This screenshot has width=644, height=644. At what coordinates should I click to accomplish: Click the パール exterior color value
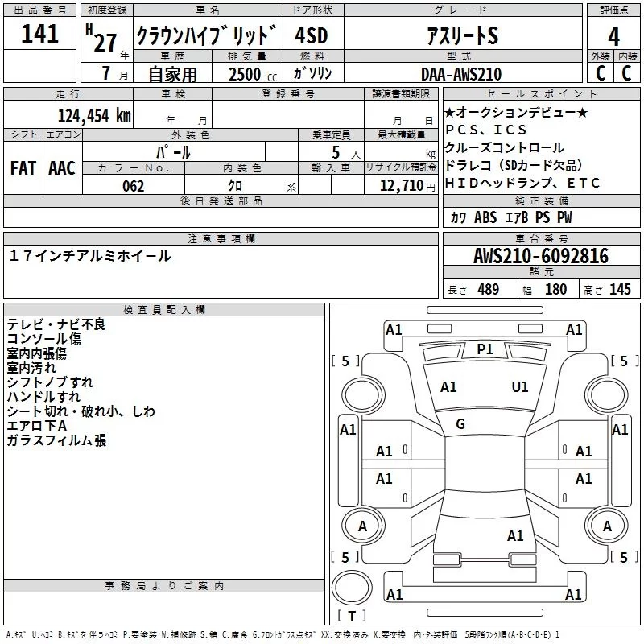[x=173, y=151]
